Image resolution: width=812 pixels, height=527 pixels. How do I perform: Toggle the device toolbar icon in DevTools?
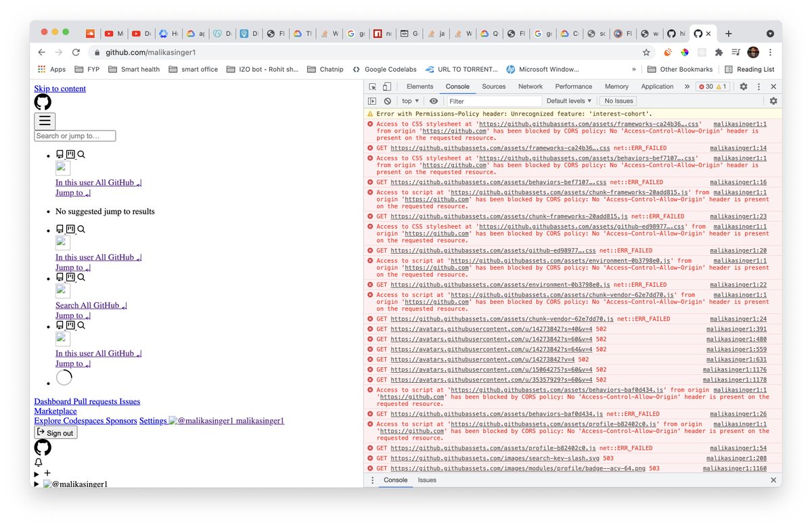click(387, 87)
